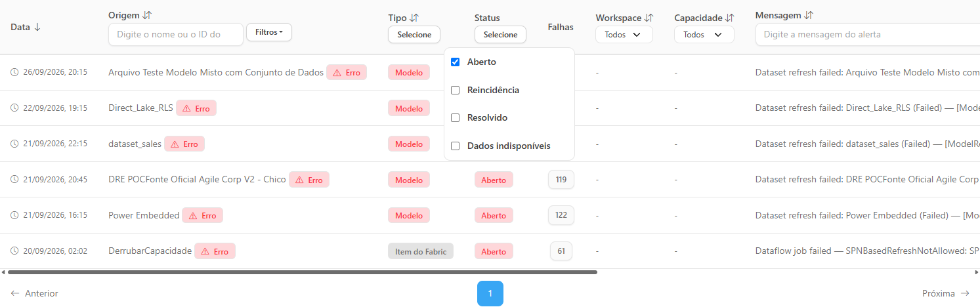980x307 pixels.
Task: Uncheck the Aberto status checkbox
Action: pos(456,62)
